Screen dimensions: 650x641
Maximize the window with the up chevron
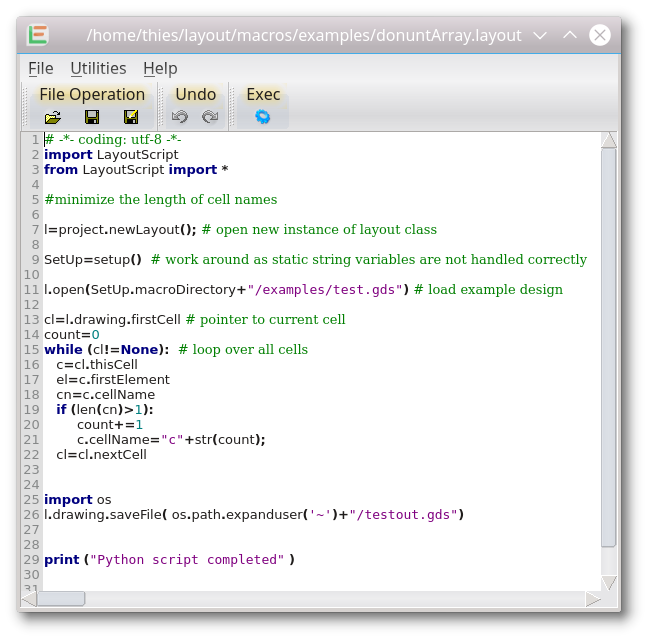570,35
